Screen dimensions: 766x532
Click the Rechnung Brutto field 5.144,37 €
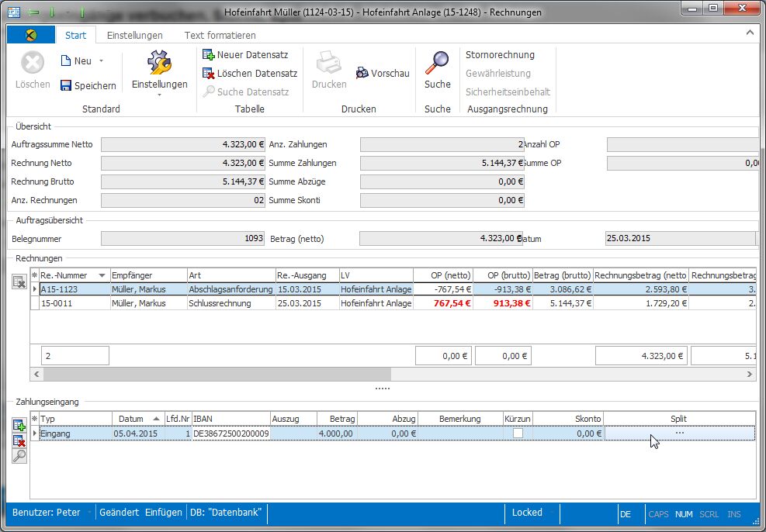point(182,181)
